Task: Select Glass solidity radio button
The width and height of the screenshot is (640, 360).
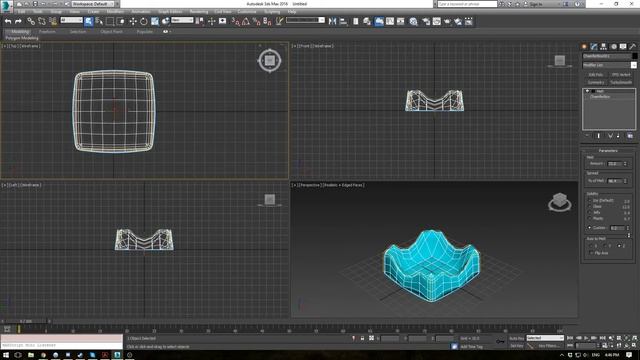Action: coord(589,207)
